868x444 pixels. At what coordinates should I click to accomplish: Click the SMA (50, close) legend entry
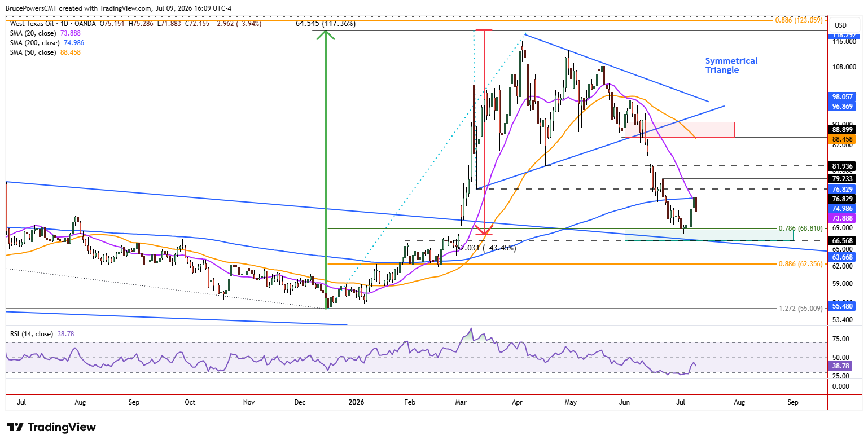coord(46,52)
